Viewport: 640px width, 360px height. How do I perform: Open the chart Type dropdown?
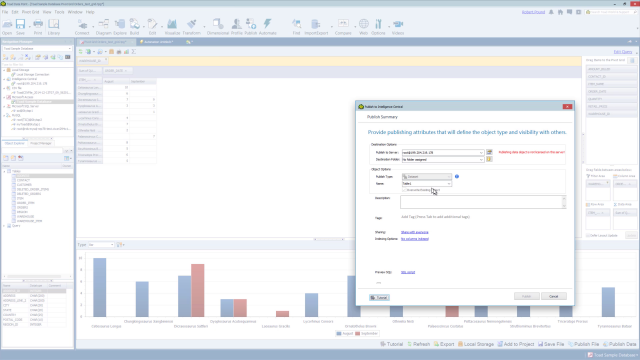(112, 245)
